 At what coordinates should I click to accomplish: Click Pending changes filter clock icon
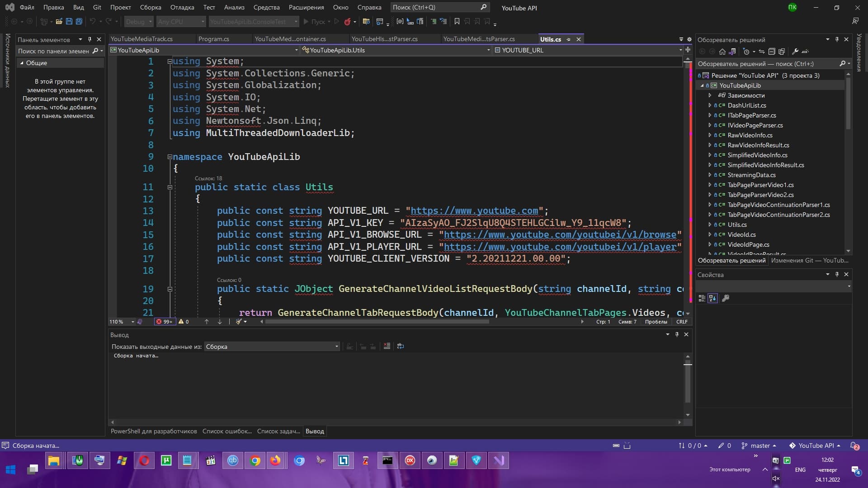point(746,52)
